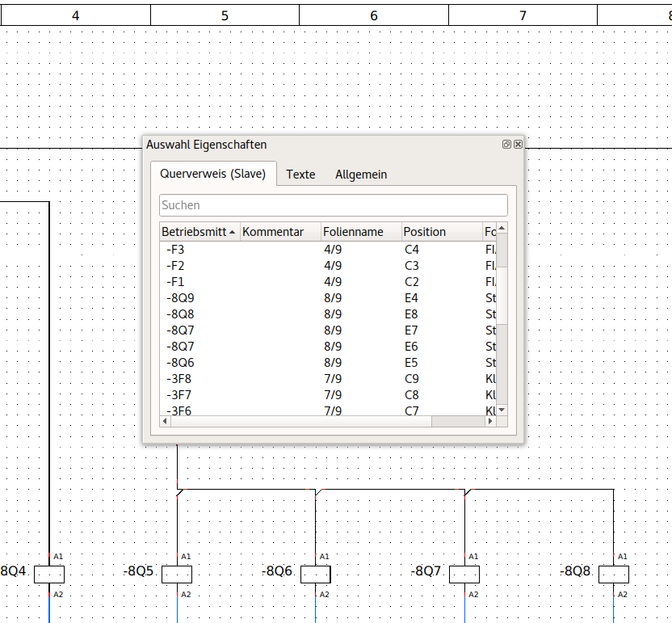The image size is (672, 623).
Task: Sort by Betriebsmittel column header
Action: pyautogui.click(x=199, y=232)
